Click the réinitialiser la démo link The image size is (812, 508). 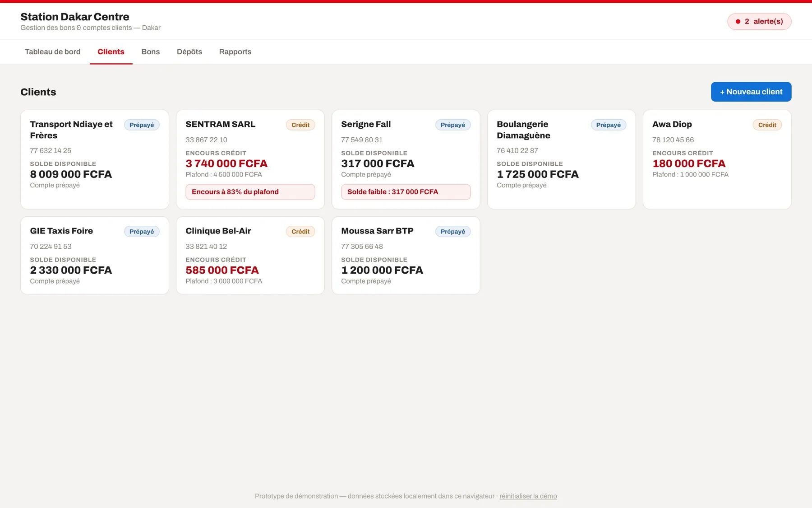pos(528,496)
